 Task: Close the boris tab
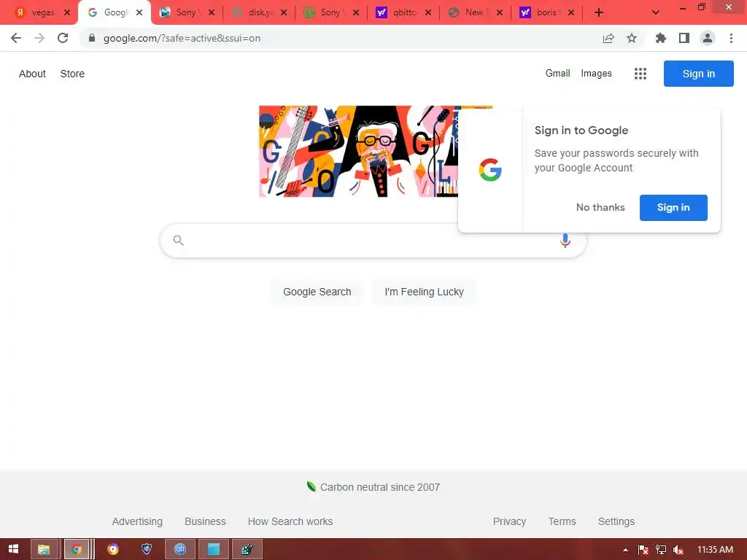(x=571, y=12)
